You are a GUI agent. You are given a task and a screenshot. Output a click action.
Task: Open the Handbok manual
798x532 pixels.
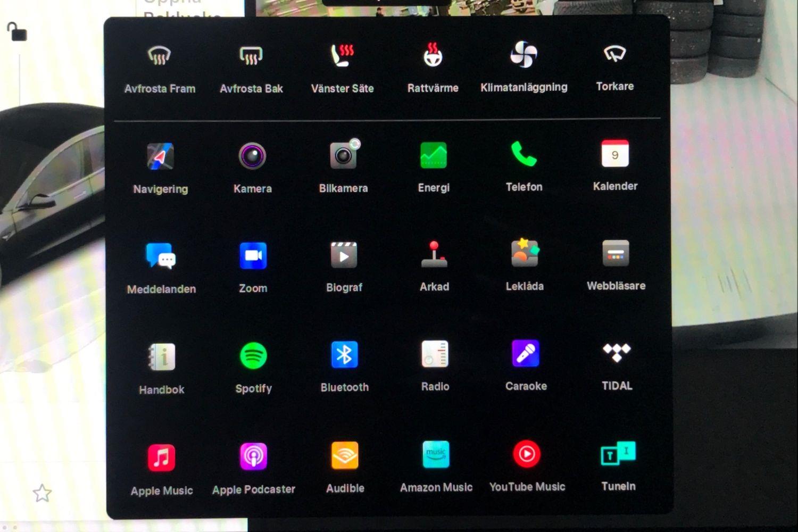[162, 357]
